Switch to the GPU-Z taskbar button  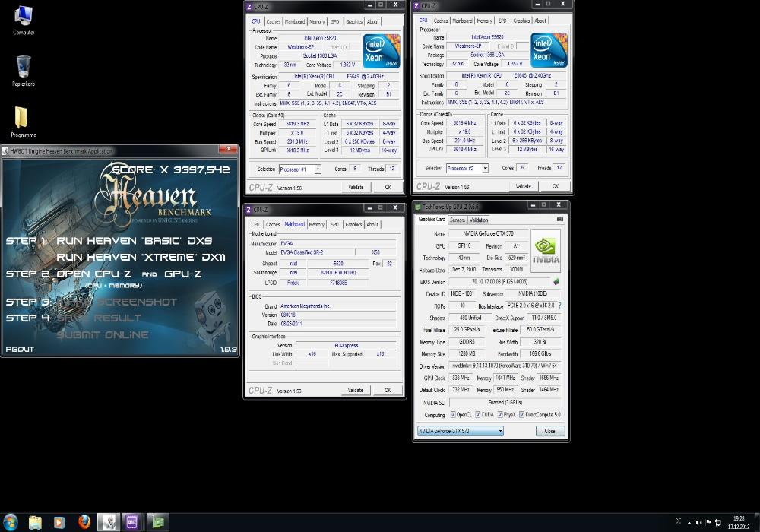(x=157, y=522)
